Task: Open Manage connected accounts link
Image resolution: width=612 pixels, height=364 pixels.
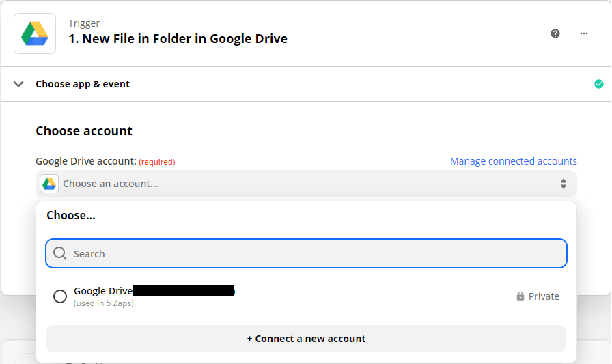Action: pyautogui.click(x=513, y=161)
